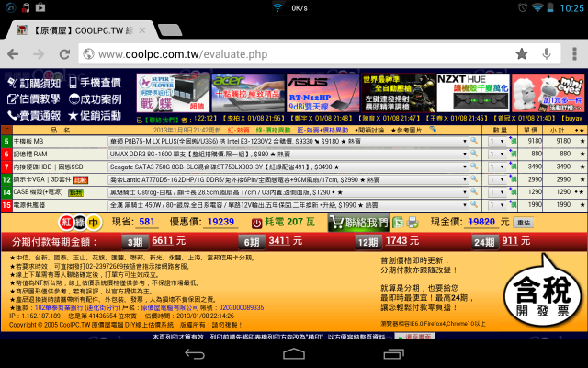Click the green tag beside CASE 機殼

click(75, 193)
